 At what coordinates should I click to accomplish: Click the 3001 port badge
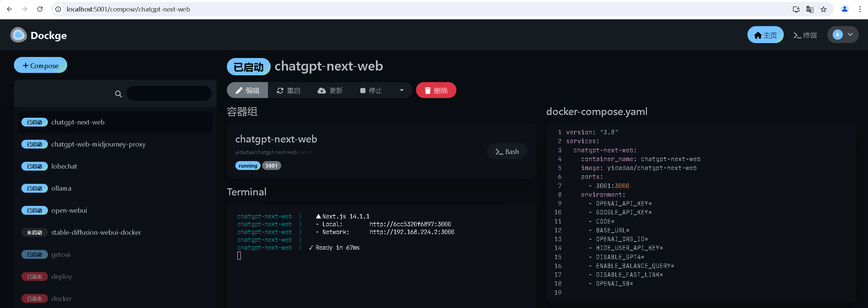click(271, 166)
